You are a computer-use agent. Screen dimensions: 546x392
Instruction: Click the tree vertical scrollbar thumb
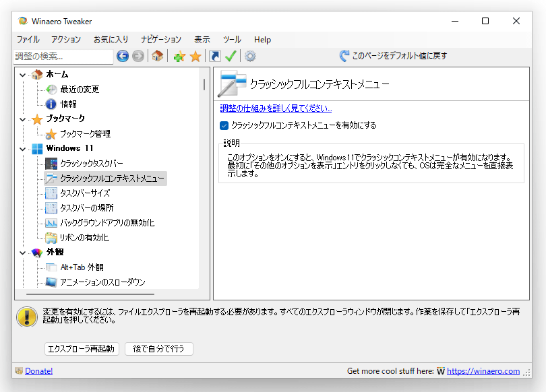[204, 84]
